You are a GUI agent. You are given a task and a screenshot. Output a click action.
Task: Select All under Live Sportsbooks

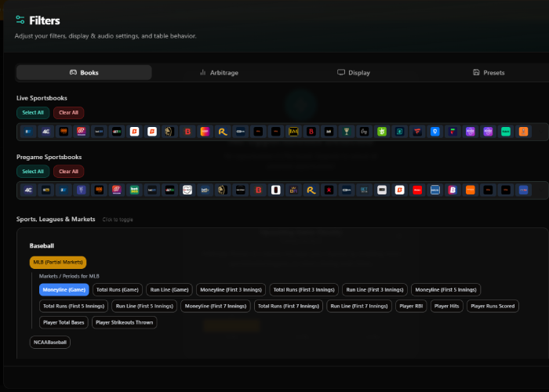point(33,113)
